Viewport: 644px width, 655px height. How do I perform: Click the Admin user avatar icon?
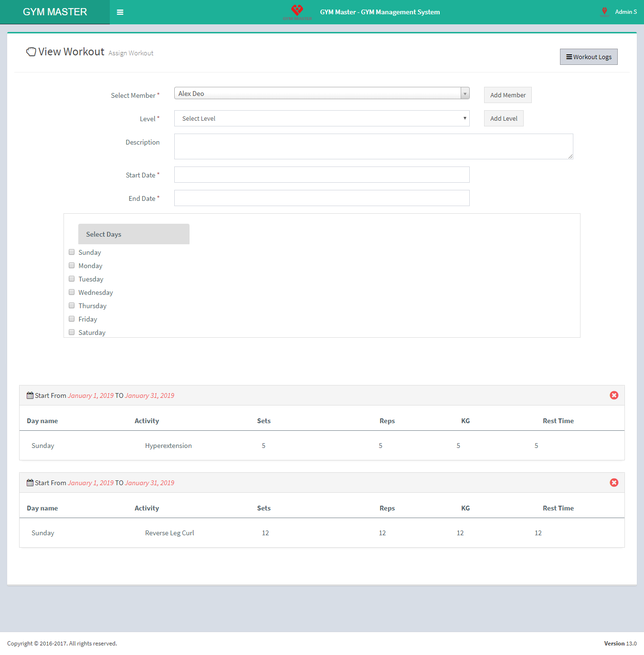pos(604,12)
